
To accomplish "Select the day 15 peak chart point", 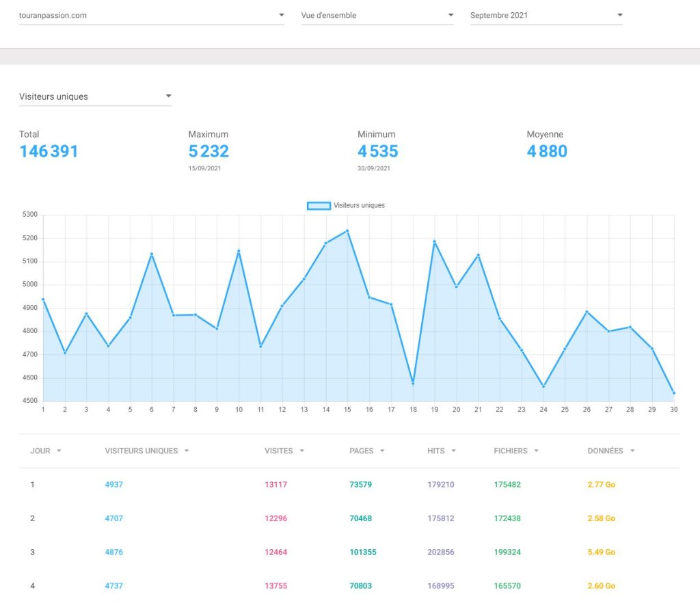I will [x=347, y=230].
